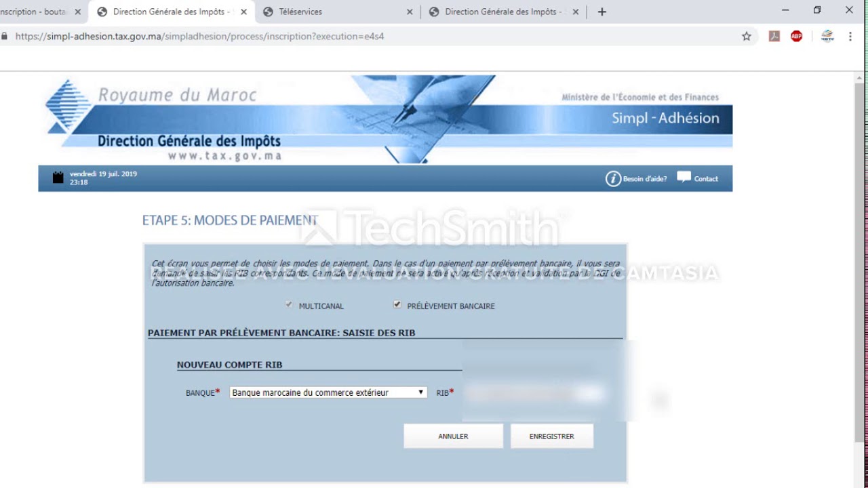Open the Besoin d'aide? link

645,179
